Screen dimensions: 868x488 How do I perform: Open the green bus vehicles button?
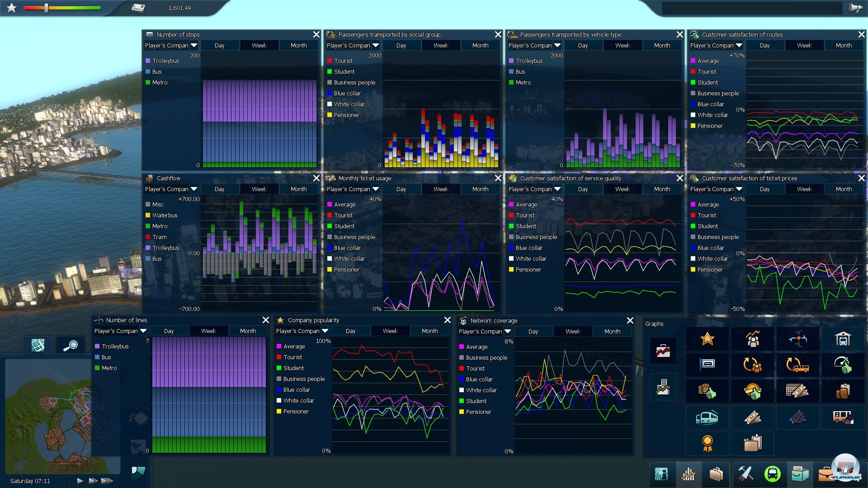click(x=772, y=474)
